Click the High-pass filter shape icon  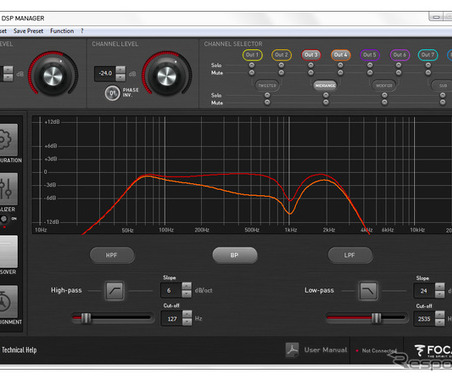(x=115, y=290)
